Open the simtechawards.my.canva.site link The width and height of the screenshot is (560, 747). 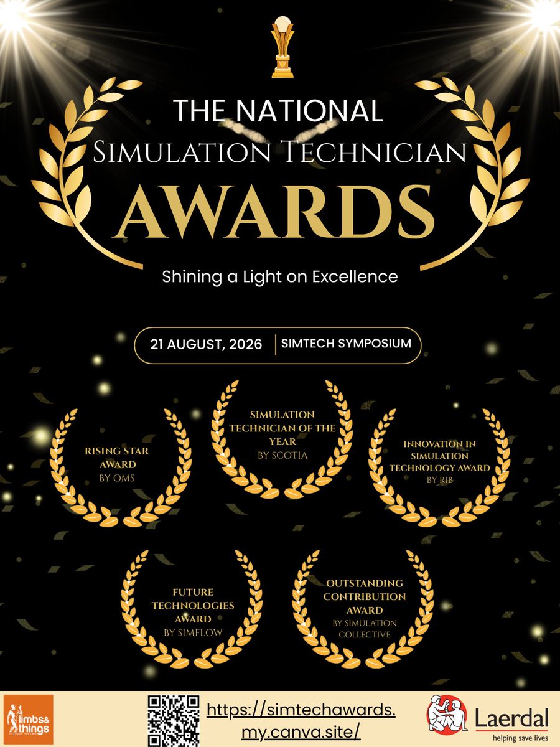301,720
